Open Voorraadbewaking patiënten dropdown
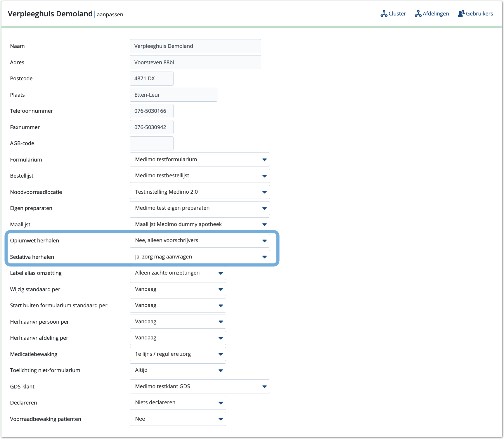Viewport: 504px width, 439px height. pos(178,419)
